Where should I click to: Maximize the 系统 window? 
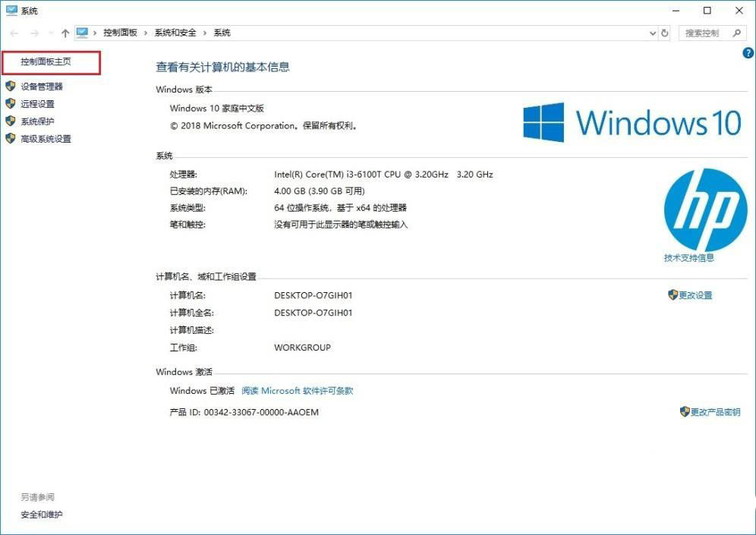tap(707, 11)
